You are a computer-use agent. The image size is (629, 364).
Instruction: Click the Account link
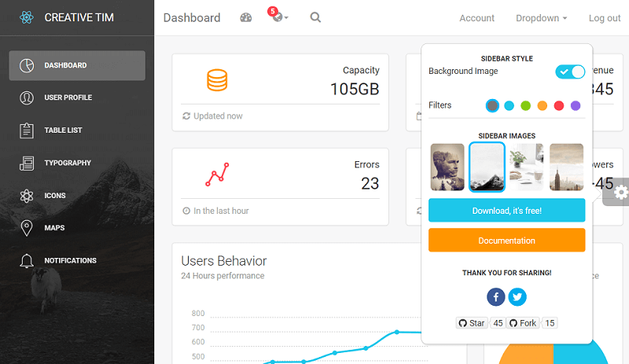[x=476, y=18]
